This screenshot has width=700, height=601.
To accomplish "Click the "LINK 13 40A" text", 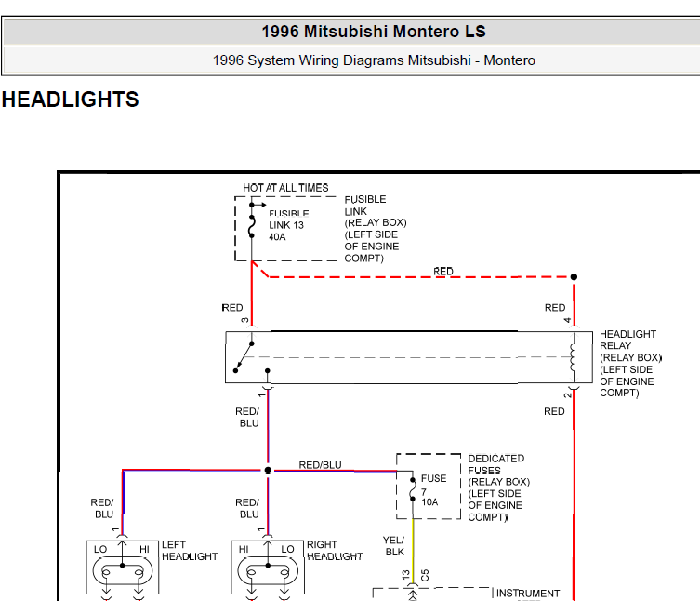I will pyautogui.click(x=286, y=231).
